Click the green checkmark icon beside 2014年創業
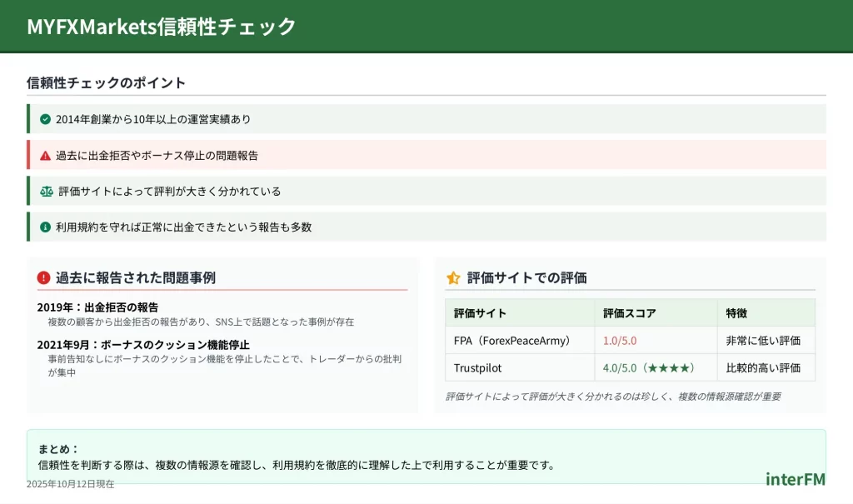This screenshot has width=853, height=504. pyautogui.click(x=45, y=119)
